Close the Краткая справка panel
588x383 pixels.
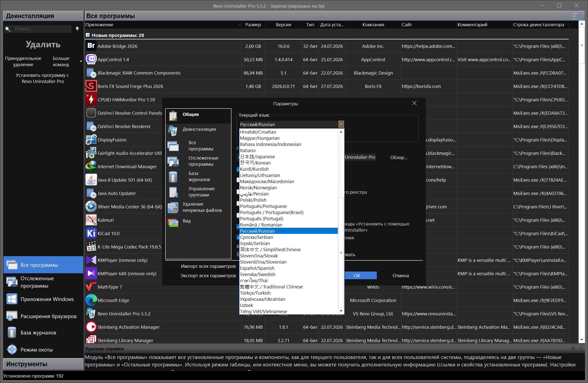(x=581, y=348)
